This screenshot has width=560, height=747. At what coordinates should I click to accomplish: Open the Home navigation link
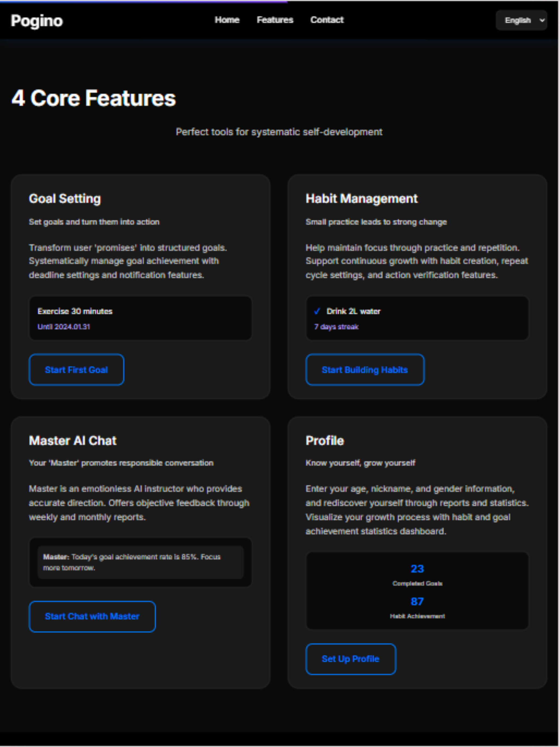tap(227, 20)
